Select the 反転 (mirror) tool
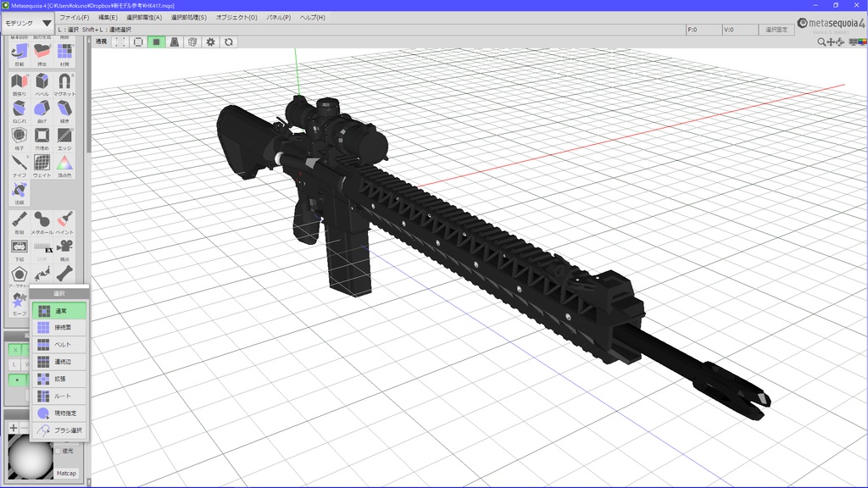The image size is (868, 488). coord(19,54)
